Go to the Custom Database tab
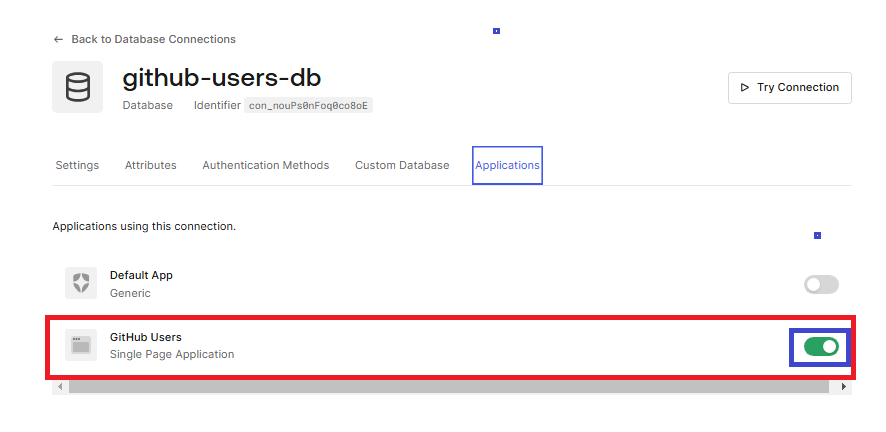This screenshot has height=432, width=886. [402, 165]
